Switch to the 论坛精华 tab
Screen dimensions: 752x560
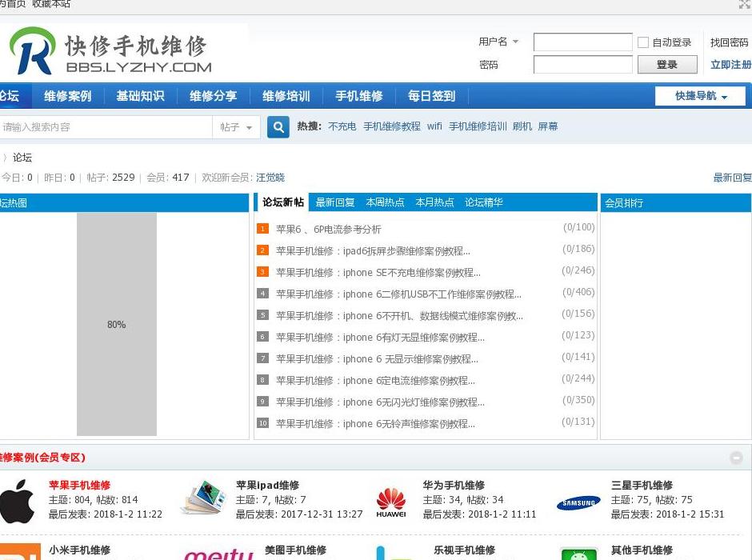point(484,202)
